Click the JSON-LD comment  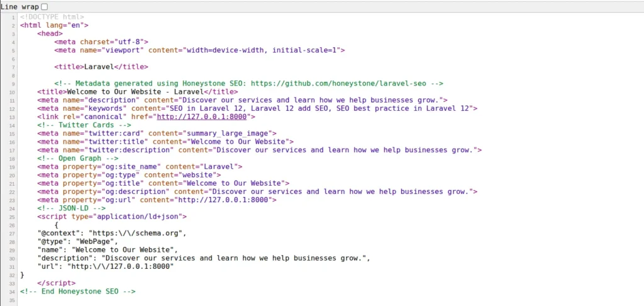point(72,208)
